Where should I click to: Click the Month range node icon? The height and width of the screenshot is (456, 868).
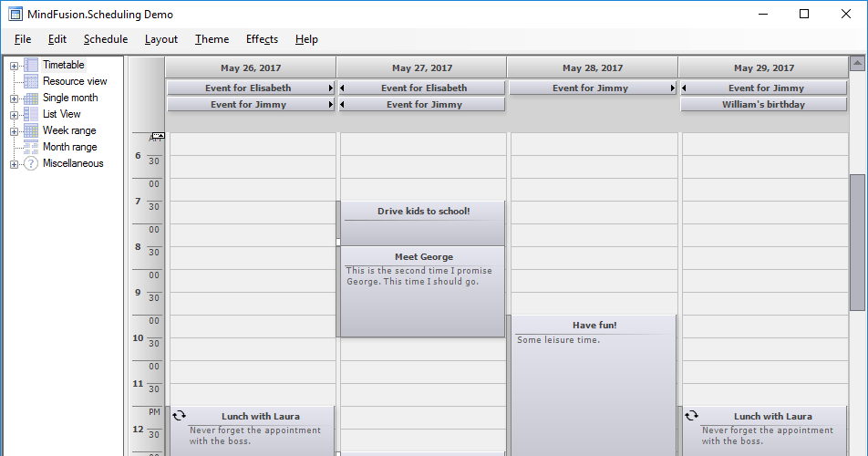pyautogui.click(x=31, y=147)
